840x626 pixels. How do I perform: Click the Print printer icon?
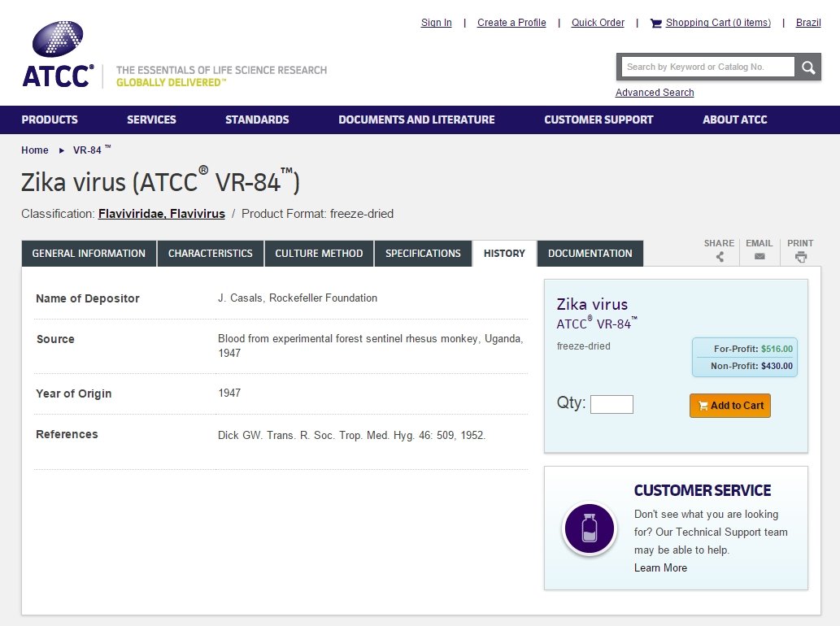point(800,257)
